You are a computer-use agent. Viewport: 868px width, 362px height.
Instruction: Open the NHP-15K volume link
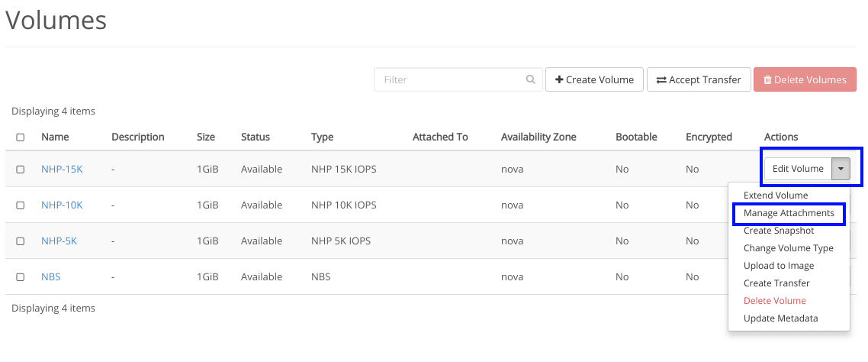[62, 170]
